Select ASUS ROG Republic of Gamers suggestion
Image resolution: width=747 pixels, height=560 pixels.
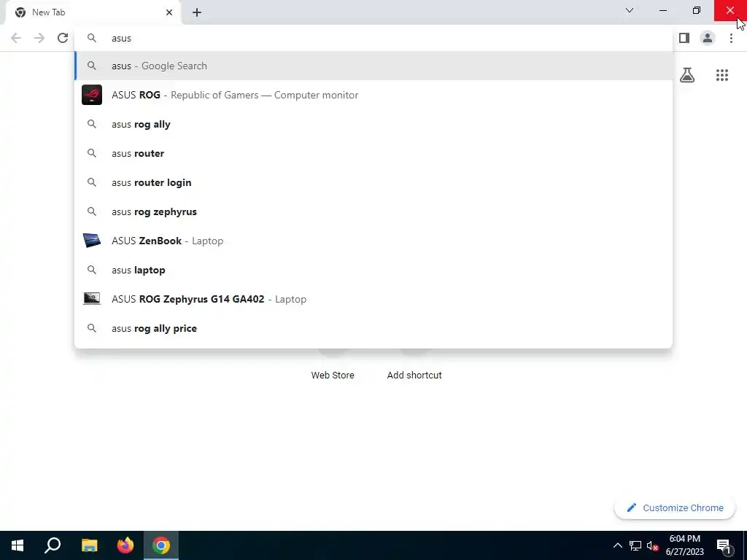(x=373, y=95)
